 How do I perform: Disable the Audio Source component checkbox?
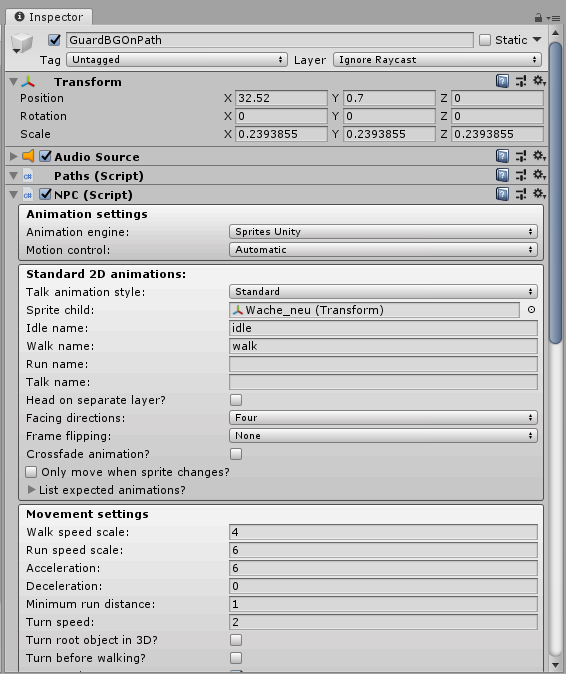(x=45, y=156)
